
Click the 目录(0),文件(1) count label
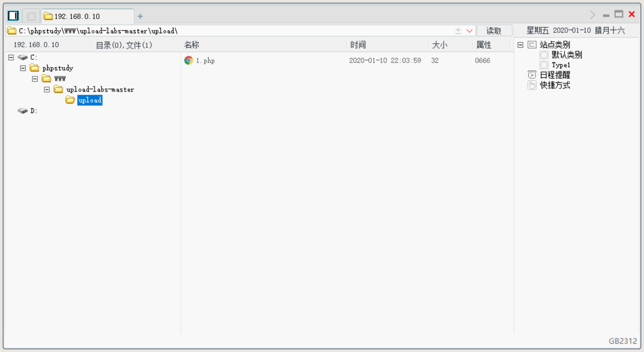point(124,45)
